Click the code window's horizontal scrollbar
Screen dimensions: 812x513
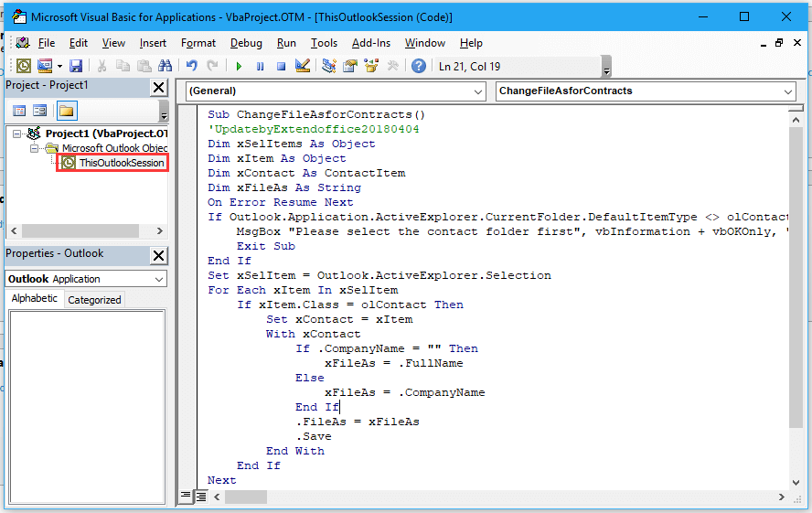[503, 497]
